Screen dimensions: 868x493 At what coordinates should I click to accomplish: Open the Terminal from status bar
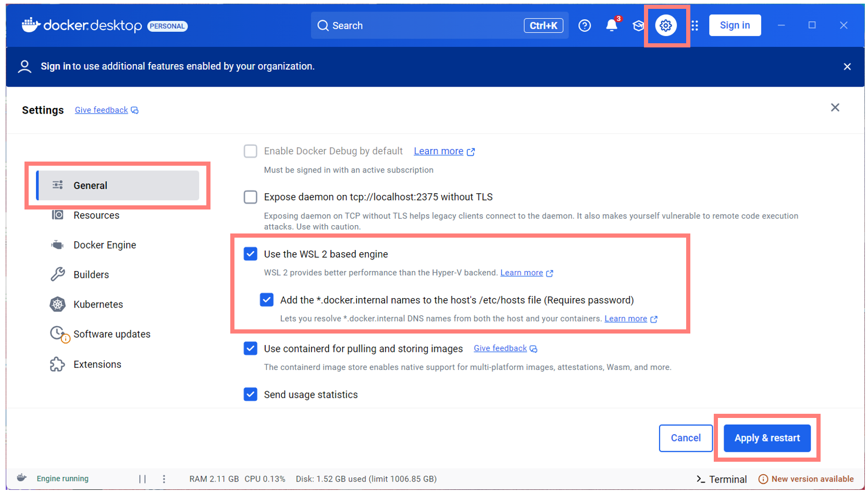coord(722,479)
